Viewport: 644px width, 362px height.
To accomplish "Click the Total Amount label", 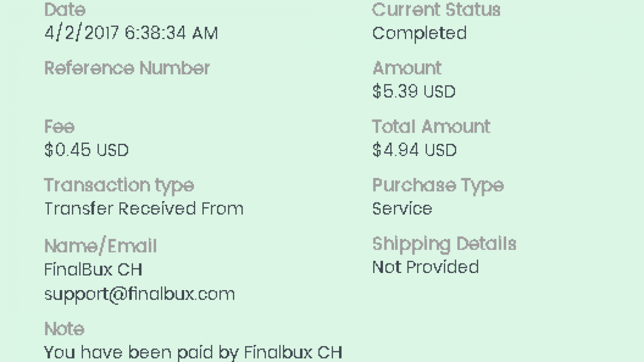I will pos(431,127).
